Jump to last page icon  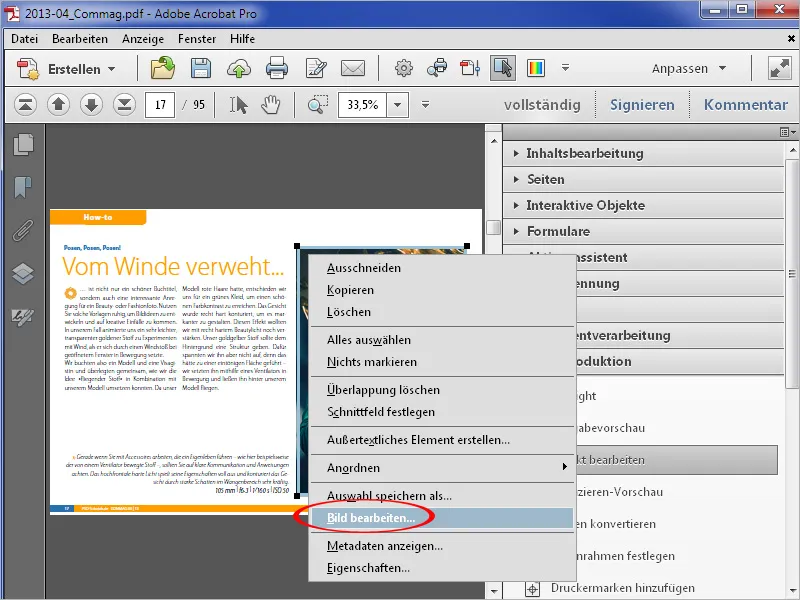click(124, 105)
